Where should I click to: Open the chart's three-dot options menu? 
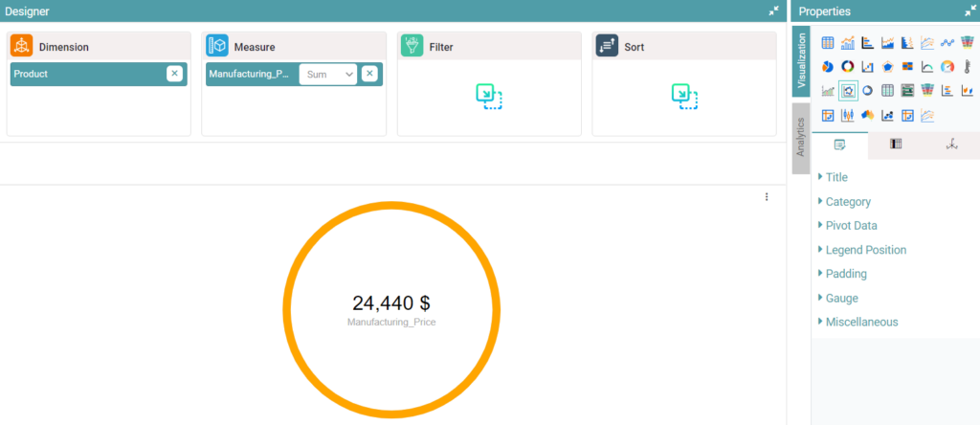767,197
